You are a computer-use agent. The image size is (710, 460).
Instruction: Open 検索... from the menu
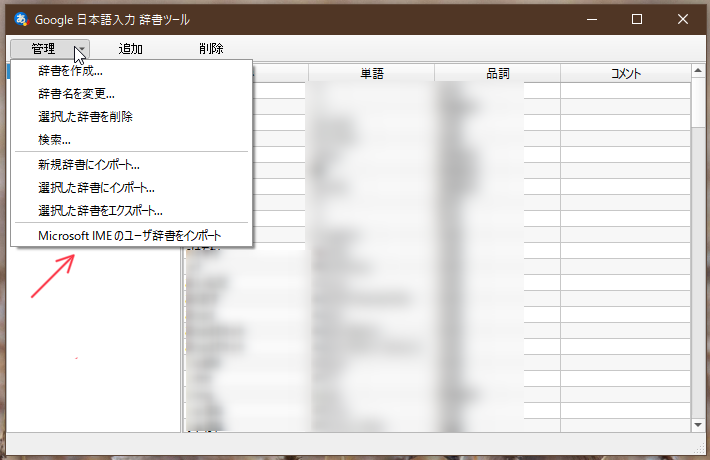[131, 139]
